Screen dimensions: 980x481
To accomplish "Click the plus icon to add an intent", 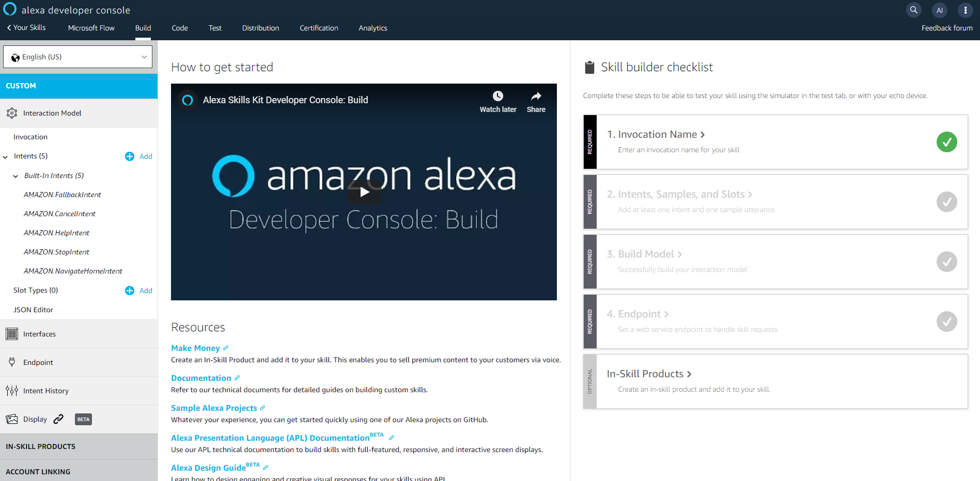I will tap(130, 156).
